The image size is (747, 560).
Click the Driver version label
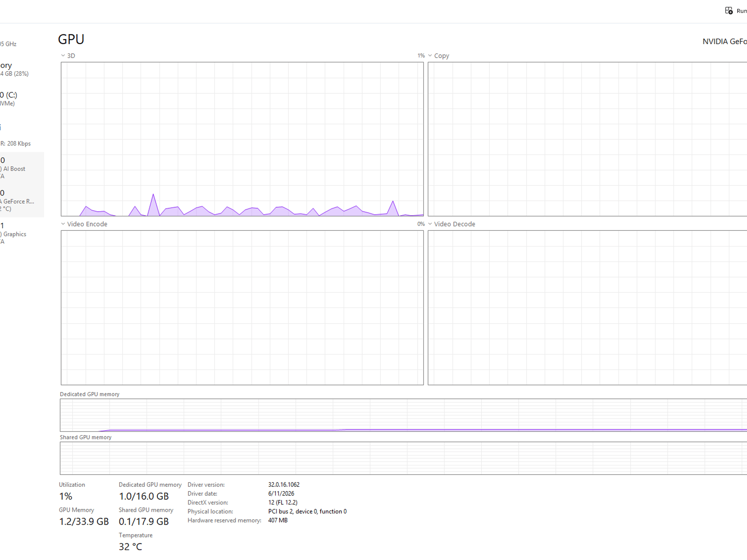206,485
